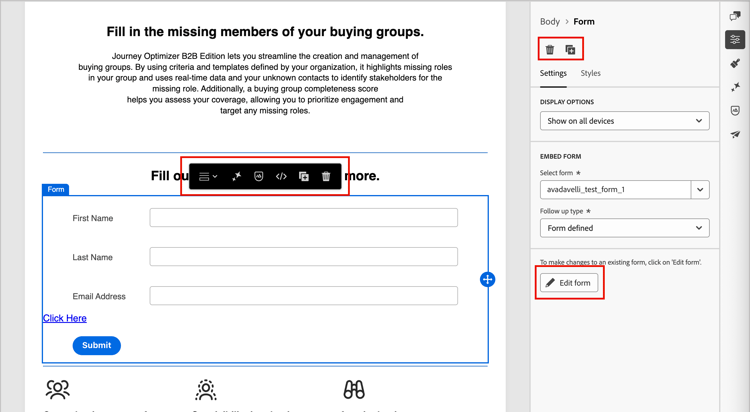Click into the Email Address input field
This screenshot has width=750, height=412.
click(304, 296)
